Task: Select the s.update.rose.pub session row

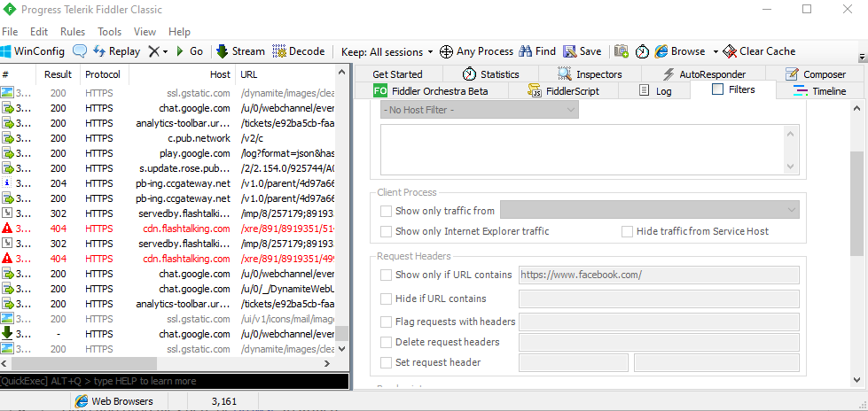Action: (x=168, y=168)
